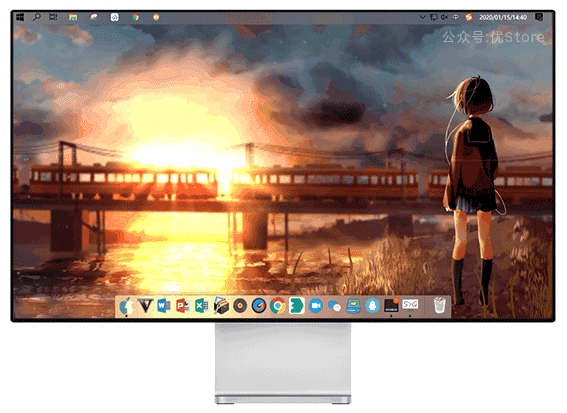Viewport: 567px width, 413px height.
Task: Toggle the muted volume speaker icon
Action: tap(444, 17)
